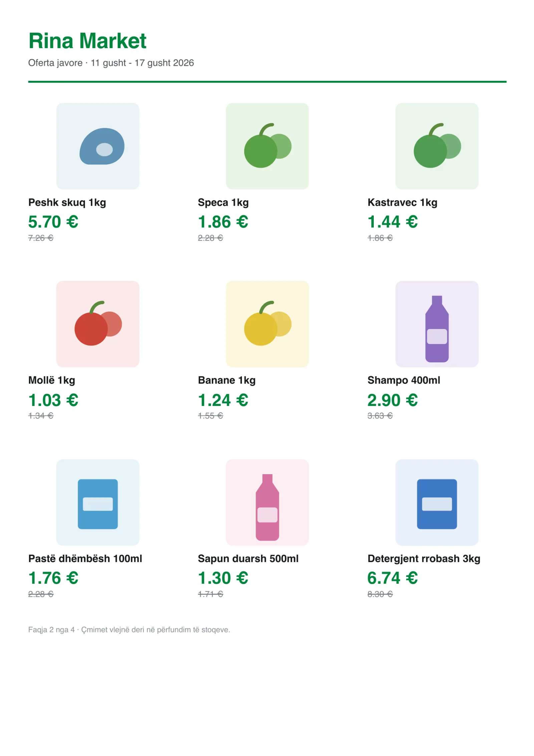Select the pink Sapun duarsh bottle icon

(267, 507)
